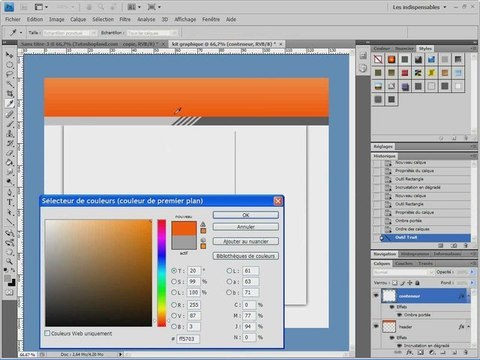Open layer blending mode dropdown
Viewport: 480px width, 360px height.
click(x=403, y=272)
